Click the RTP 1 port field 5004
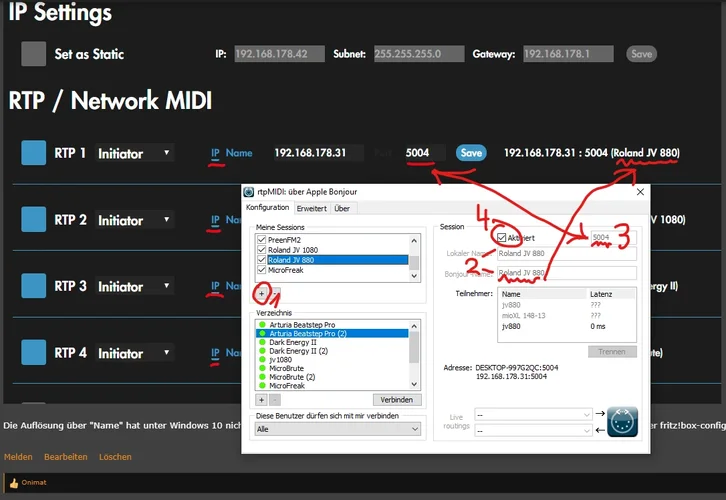Viewport: 726px width, 500px height. [x=424, y=153]
